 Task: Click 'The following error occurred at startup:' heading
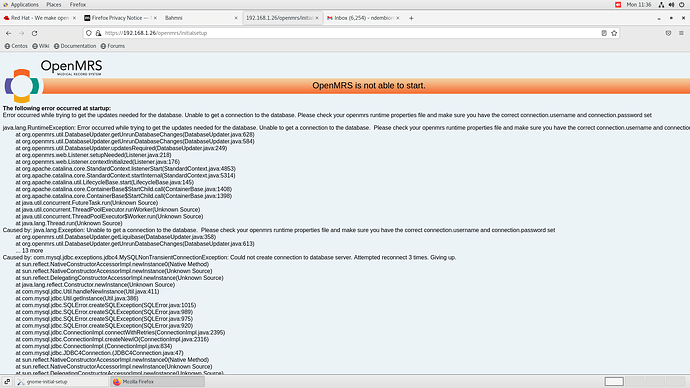pos(57,108)
